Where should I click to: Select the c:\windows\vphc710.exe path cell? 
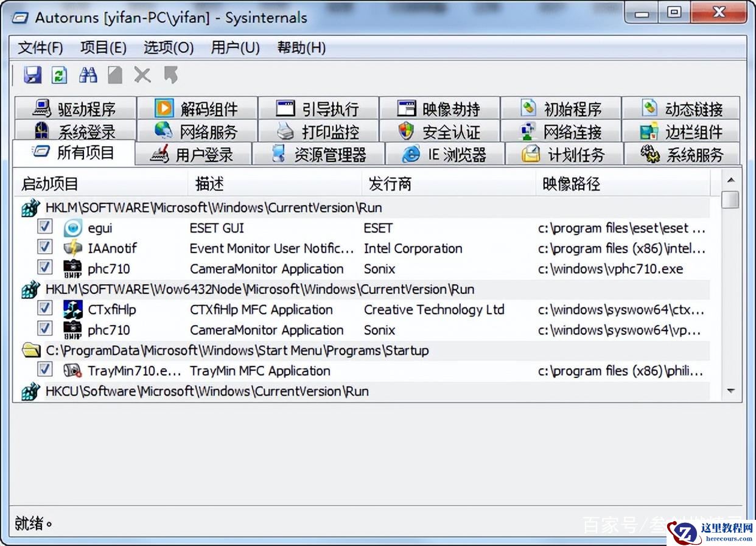coord(611,269)
